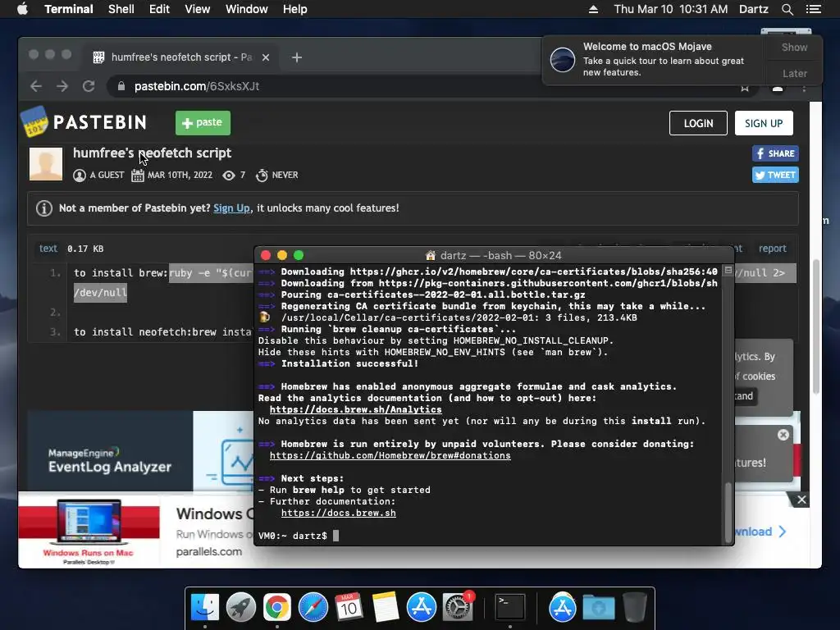840x630 pixels.
Task: Click the Terminal title bar home folder icon
Action: tap(430, 256)
